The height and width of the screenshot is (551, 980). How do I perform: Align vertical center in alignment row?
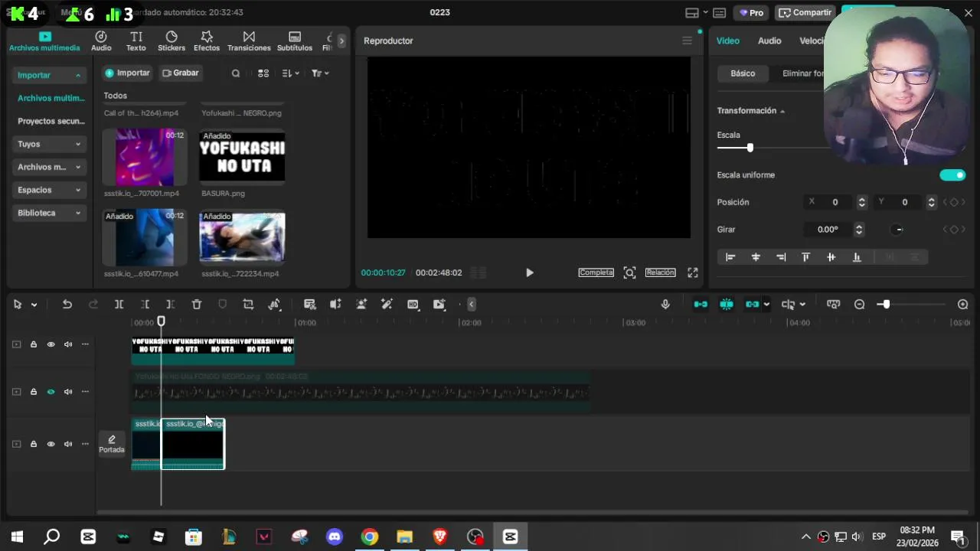point(831,257)
